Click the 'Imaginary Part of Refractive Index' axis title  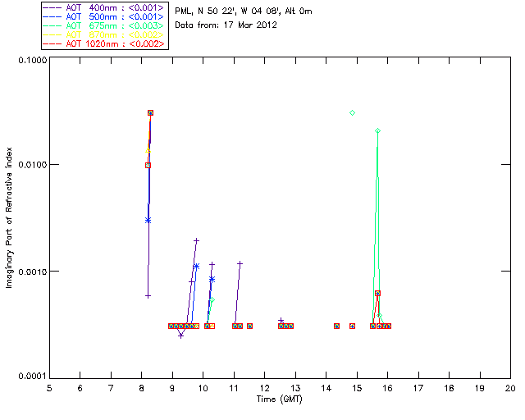[9, 217]
